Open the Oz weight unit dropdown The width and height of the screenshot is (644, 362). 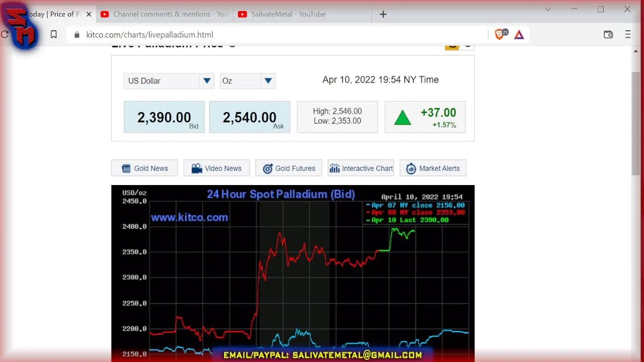[x=248, y=81]
